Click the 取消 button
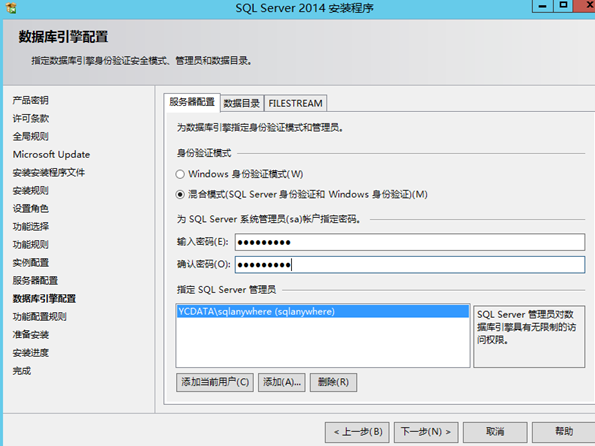Image resolution: width=595 pixels, height=446 pixels. click(x=495, y=432)
